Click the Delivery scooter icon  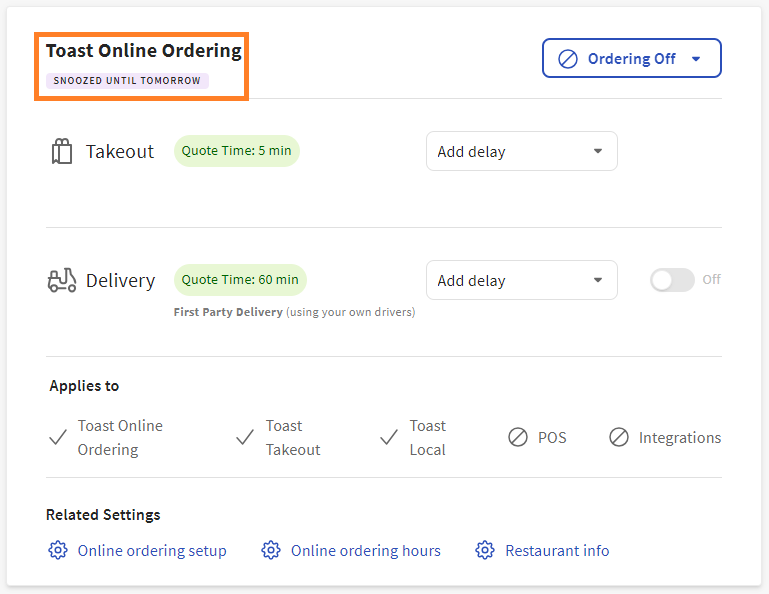tap(62, 281)
